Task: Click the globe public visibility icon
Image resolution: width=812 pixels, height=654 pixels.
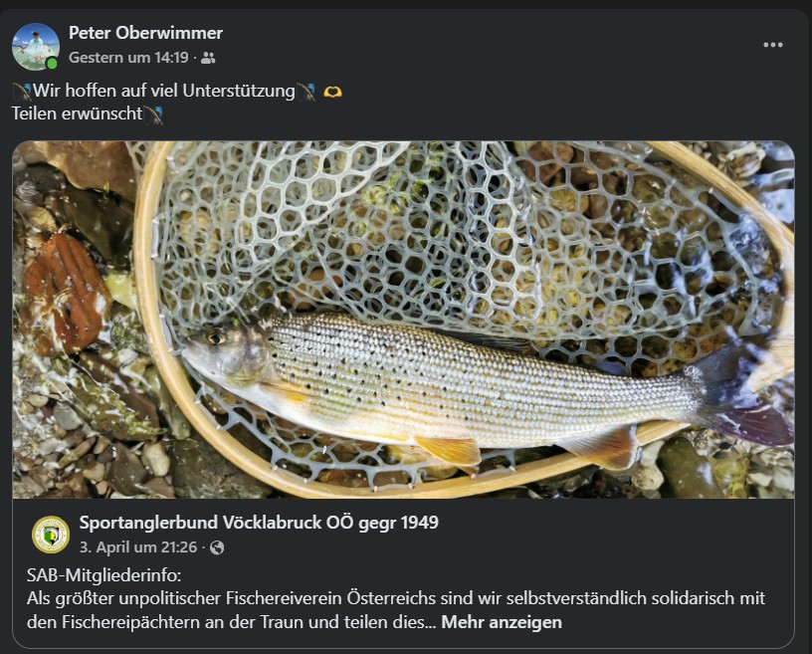Action: point(217,547)
